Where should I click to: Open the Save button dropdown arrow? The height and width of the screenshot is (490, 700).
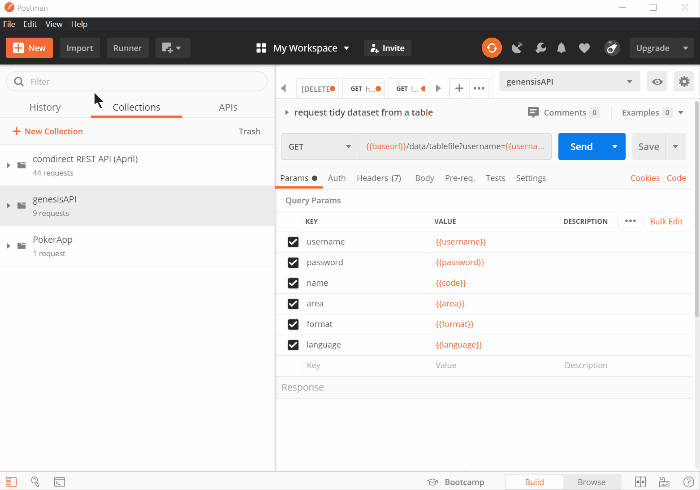(x=675, y=146)
